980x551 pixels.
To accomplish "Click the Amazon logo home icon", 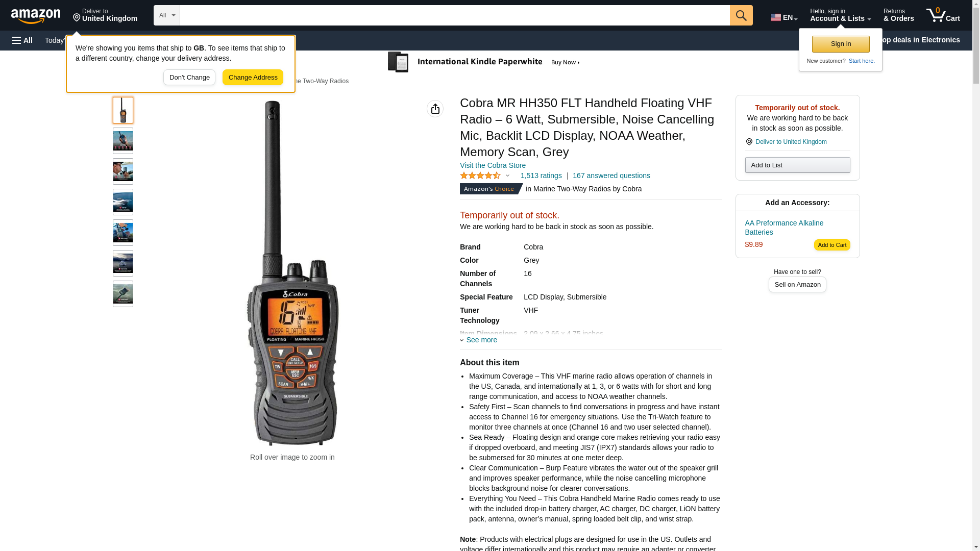I will 36,16.
